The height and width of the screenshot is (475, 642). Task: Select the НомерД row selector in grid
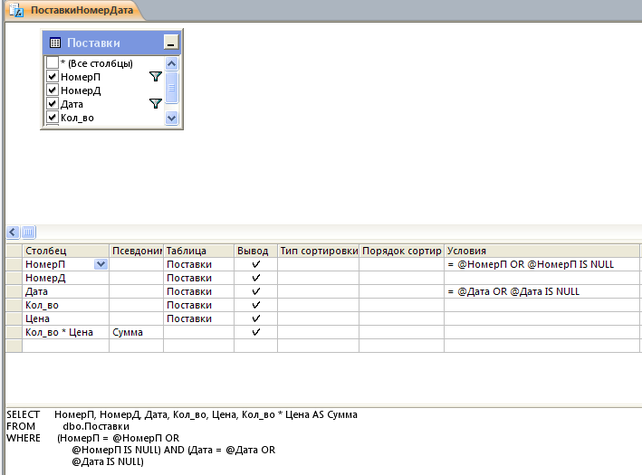[13, 277]
